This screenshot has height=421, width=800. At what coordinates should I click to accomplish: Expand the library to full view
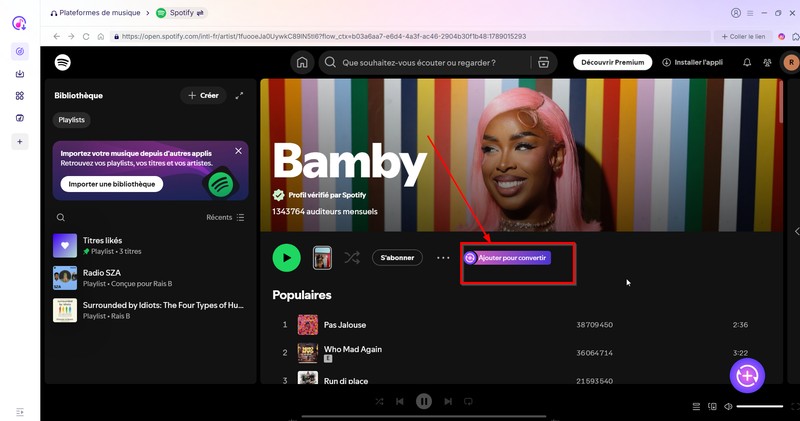pos(239,95)
